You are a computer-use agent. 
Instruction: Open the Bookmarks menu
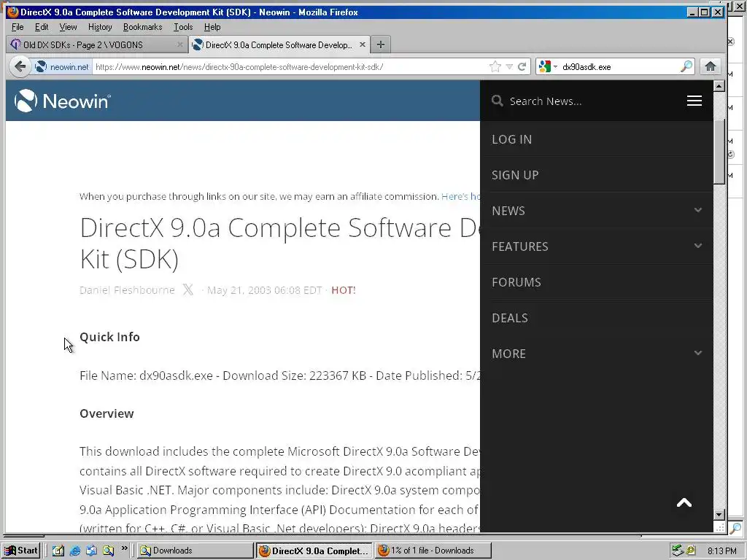(x=142, y=27)
